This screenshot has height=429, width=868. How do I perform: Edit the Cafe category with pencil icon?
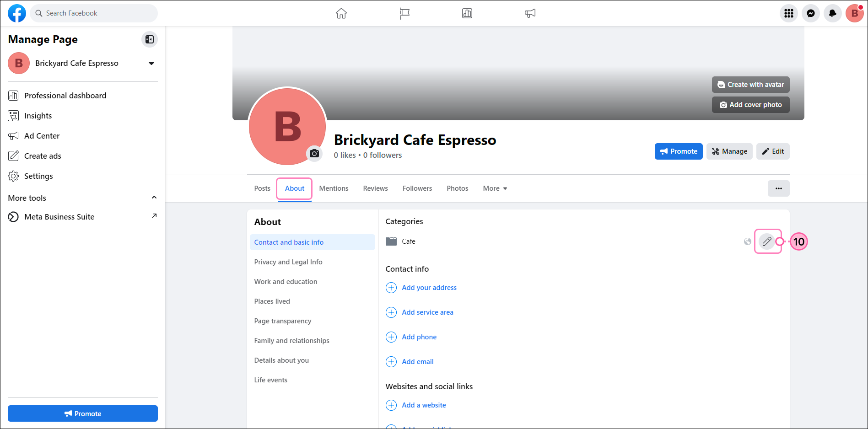767,241
